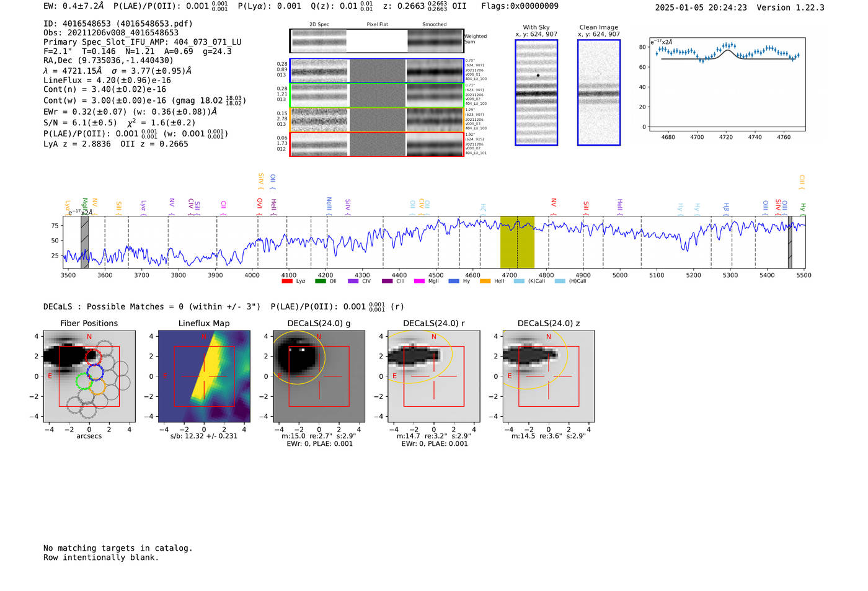
Task: Click the Flags:0x00000009 text
Action: 520,6
